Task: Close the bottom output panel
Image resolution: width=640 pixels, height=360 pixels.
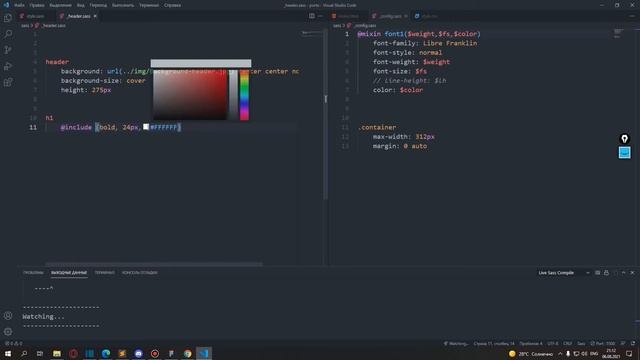Action: click(x=632, y=273)
